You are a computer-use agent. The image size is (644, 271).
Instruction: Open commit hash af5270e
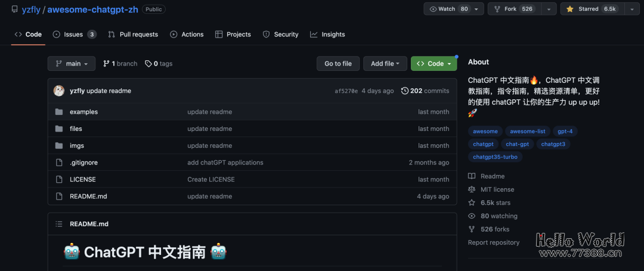tap(346, 91)
